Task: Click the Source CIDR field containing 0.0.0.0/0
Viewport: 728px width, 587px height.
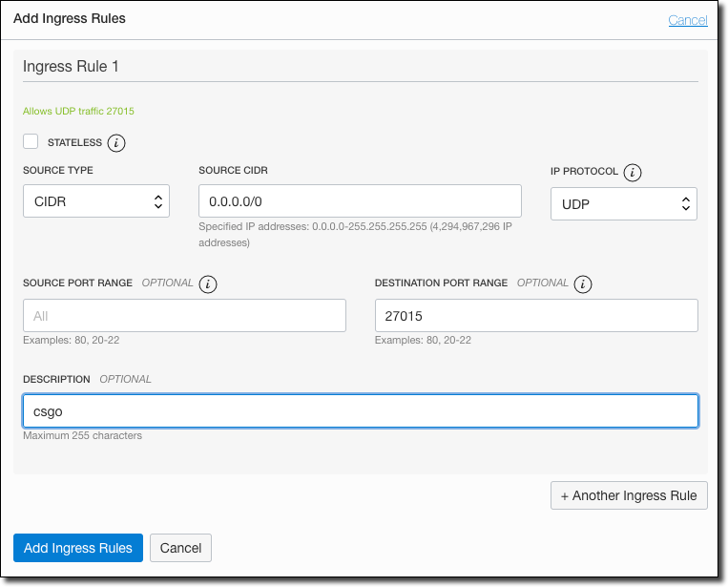Action: [360, 201]
